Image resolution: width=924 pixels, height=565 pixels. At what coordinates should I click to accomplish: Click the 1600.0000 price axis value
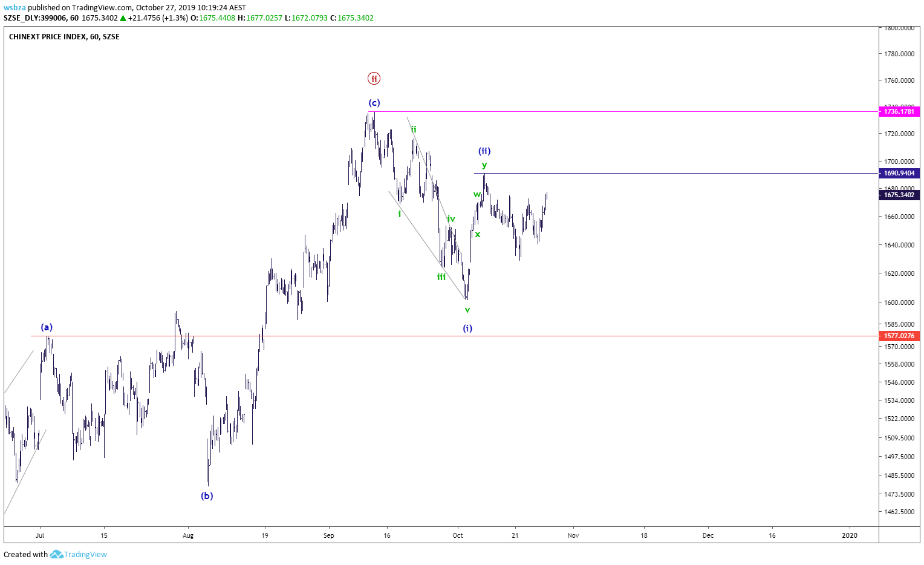coord(899,302)
